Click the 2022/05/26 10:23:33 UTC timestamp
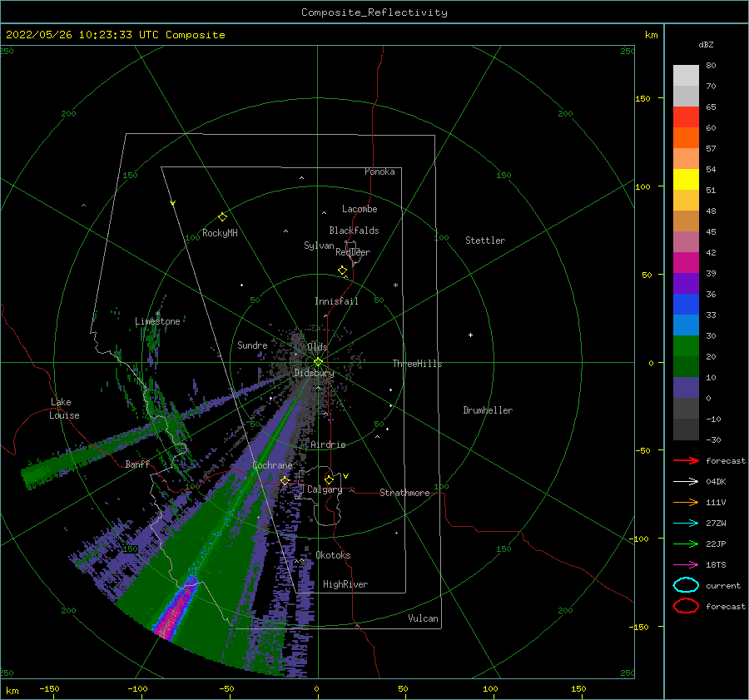 point(76,35)
